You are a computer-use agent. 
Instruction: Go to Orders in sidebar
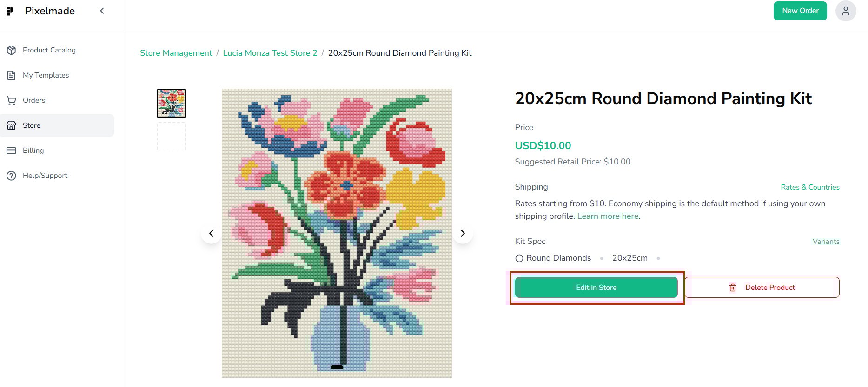click(34, 100)
